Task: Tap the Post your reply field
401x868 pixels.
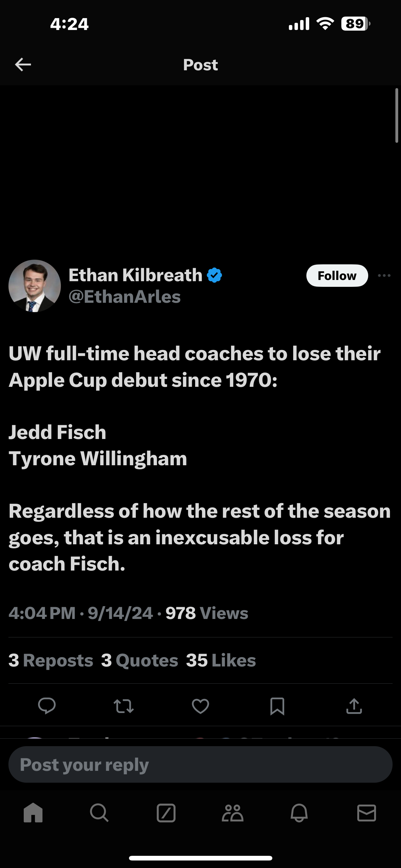Action: 200,764
